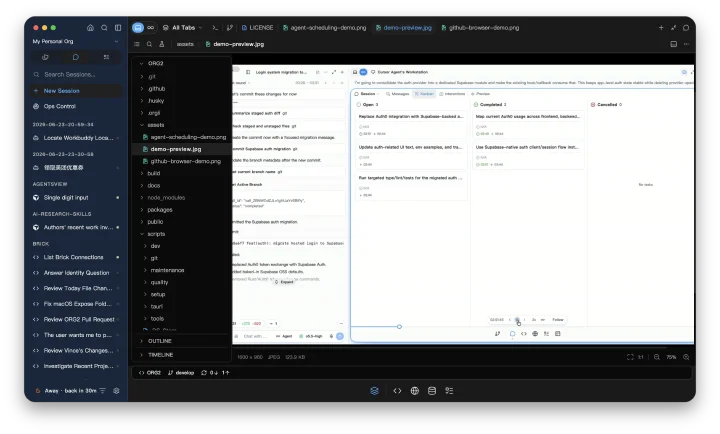Image resolution: width=720 pixels, height=434 pixels.
Task: Open the All Tabs dropdown
Action: (182, 28)
